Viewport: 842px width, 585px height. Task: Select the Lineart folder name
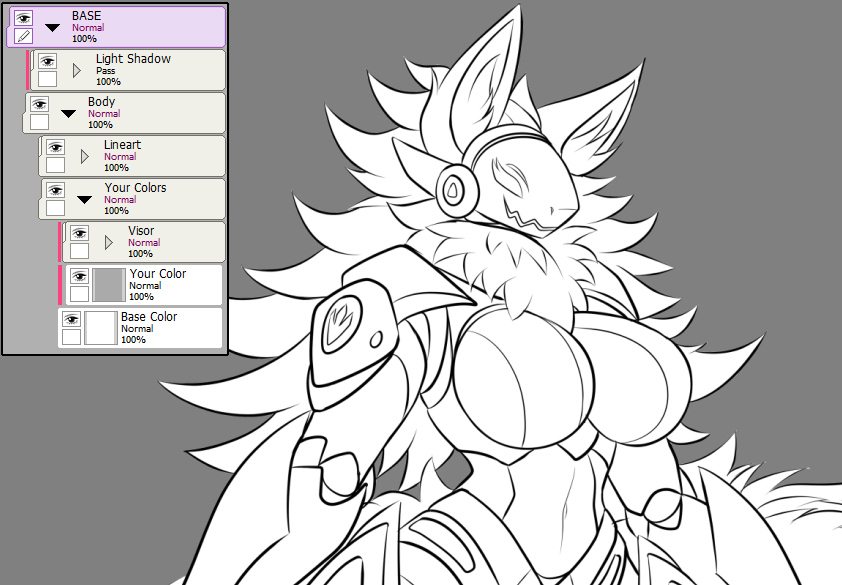(122, 145)
